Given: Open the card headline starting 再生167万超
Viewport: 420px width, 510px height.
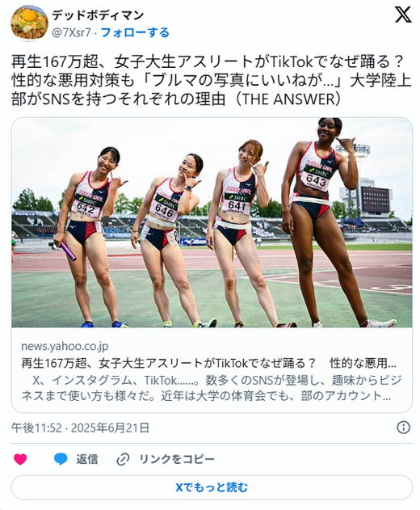Looking at the screenshot, I should pos(208,363).
